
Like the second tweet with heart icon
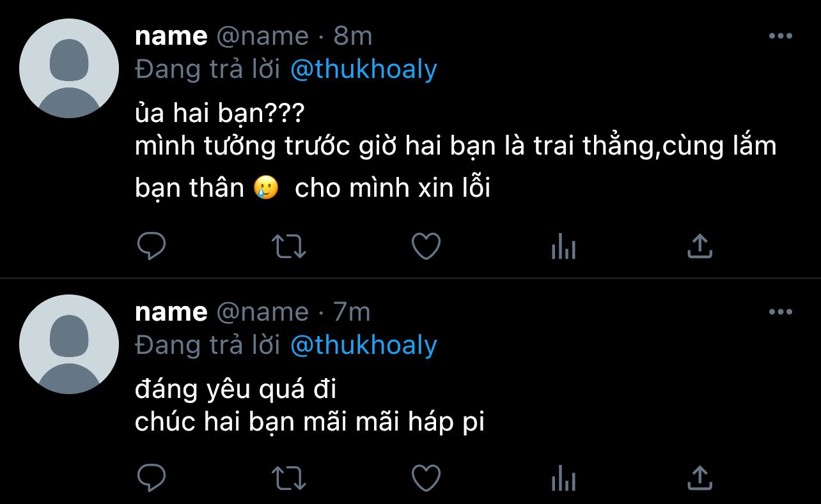pyautogui.click(x=426, y=478)
